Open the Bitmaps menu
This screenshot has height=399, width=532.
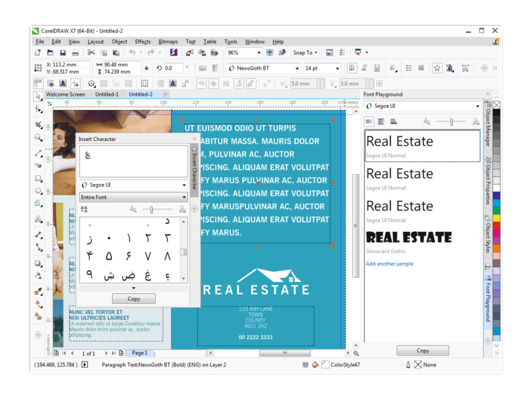coord(168,42)
